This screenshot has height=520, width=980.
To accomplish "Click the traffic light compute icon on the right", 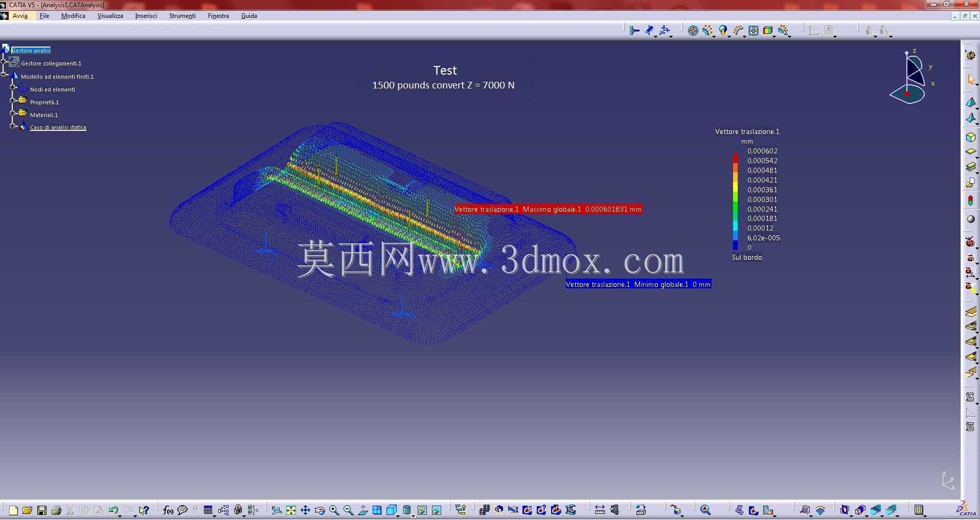I will 970,200.
